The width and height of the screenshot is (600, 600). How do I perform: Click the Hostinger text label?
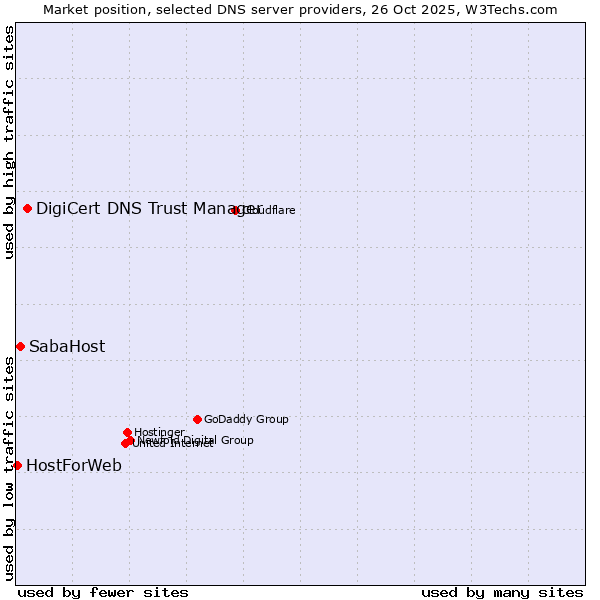160,432
